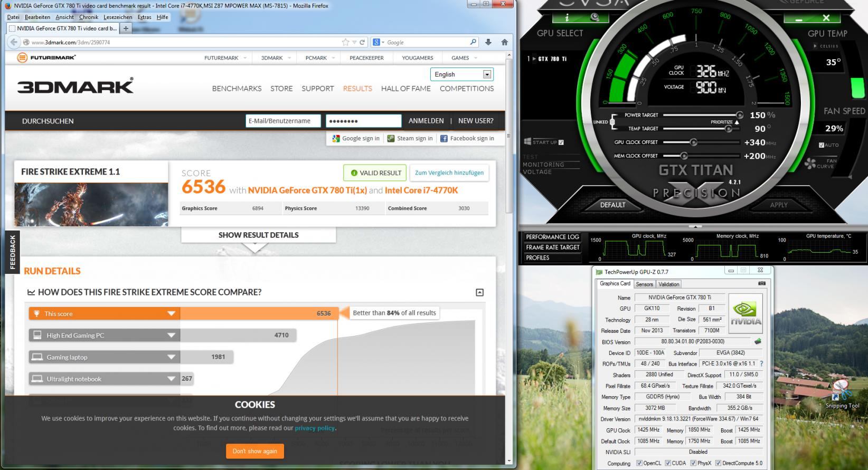Image resolution: width=868 pixels, height=470 pixels.
Task: Click Power Target slider handle
Action: pyautogui.click(x=740, y=115)
